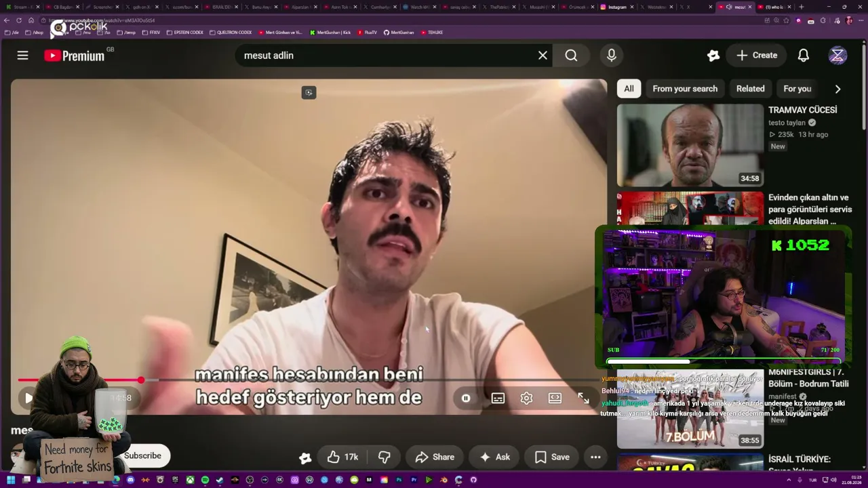Start voice search with microphone

click(x=612, y=56)
